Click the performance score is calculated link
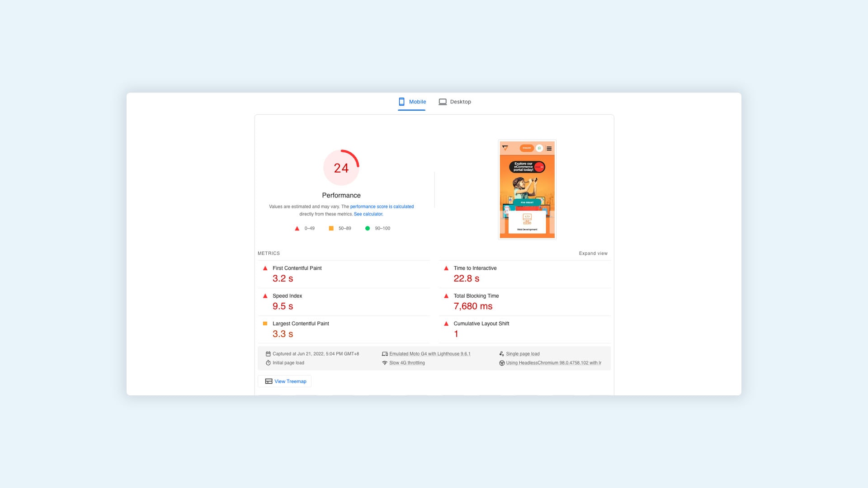This screenshot has width=868, height=488. [x=382, y=206]
